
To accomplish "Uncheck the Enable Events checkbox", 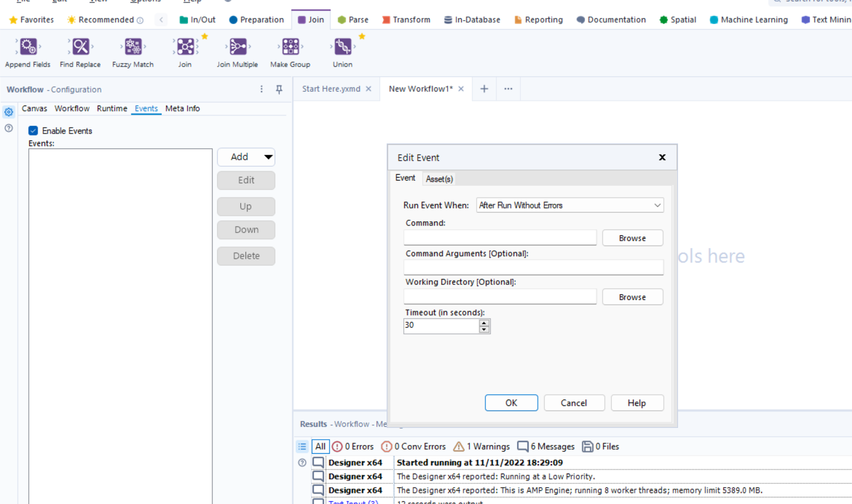I will tap(33, 131).
